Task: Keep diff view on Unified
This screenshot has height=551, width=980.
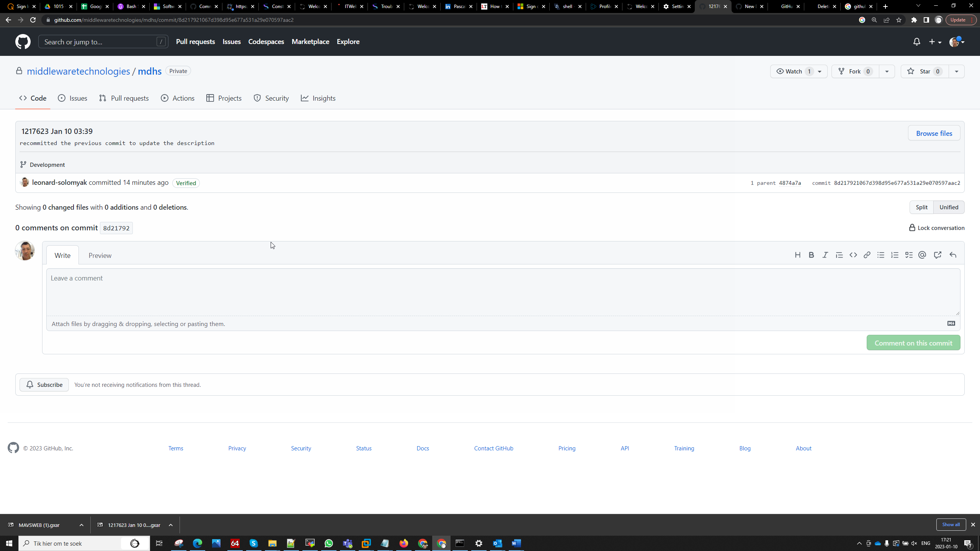Action: click(949, 207)
